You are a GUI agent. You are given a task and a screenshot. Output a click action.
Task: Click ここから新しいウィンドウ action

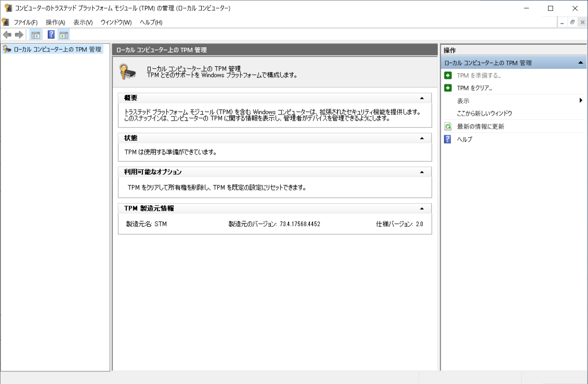(484, 113)
